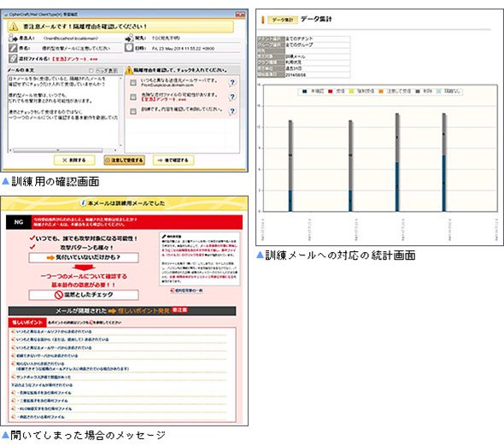Click the 後で確認する button
Image resolution: width=504 pixels, height=446 pixels.
coord(173,160)
